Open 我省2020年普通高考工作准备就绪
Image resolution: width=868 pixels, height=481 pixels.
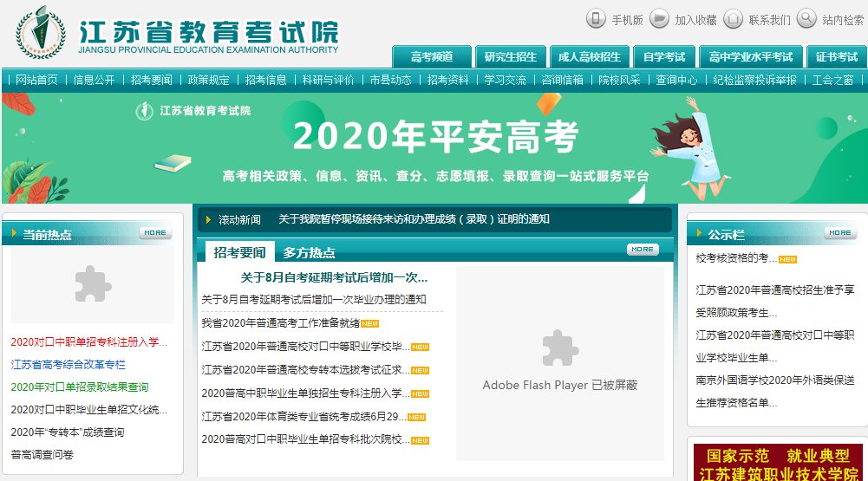[281, 322]
